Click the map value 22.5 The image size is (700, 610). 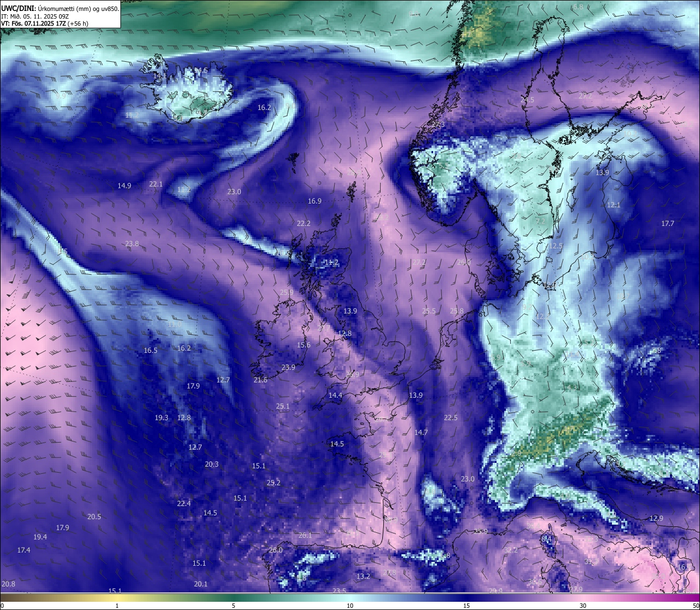click(451, 418)
